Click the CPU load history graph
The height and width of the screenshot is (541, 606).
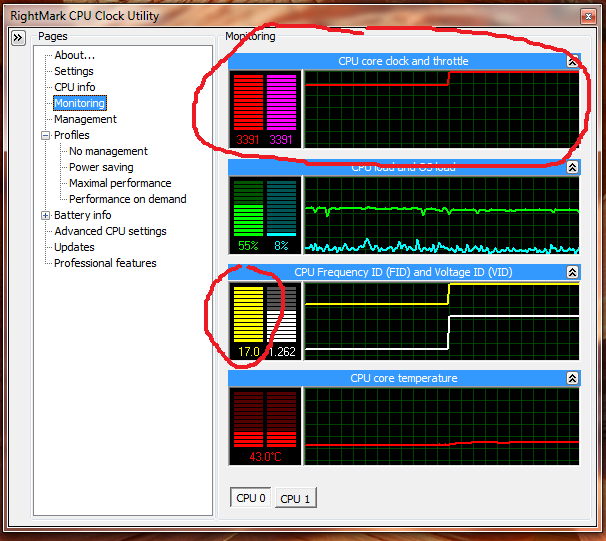[x=442, y=216]
